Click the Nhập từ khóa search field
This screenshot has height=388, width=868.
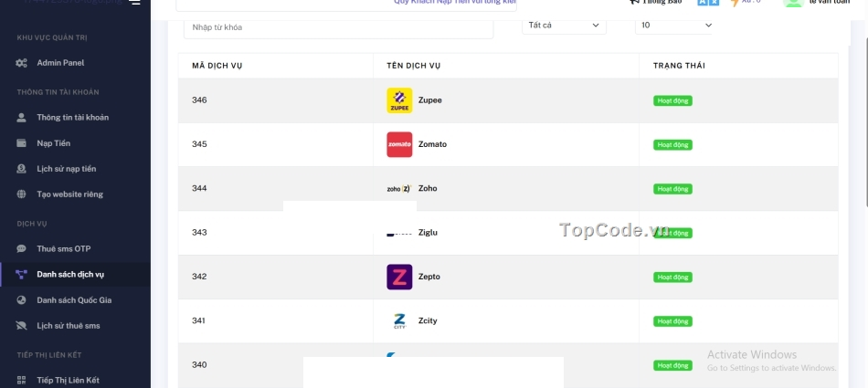(x=338, y=27)
